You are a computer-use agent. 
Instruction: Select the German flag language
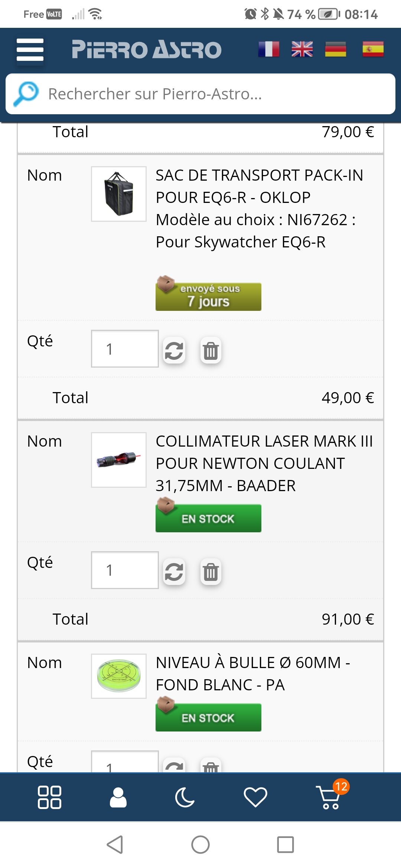[x=335, y=49]
